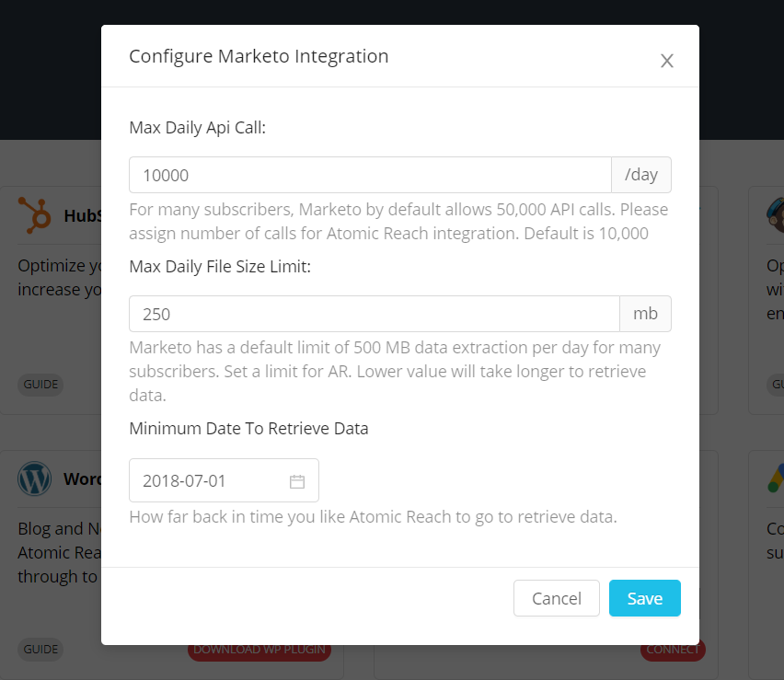Click the /day unit addon
The height and width of the screenshot is (680, 784).
[x=641, y=175]
